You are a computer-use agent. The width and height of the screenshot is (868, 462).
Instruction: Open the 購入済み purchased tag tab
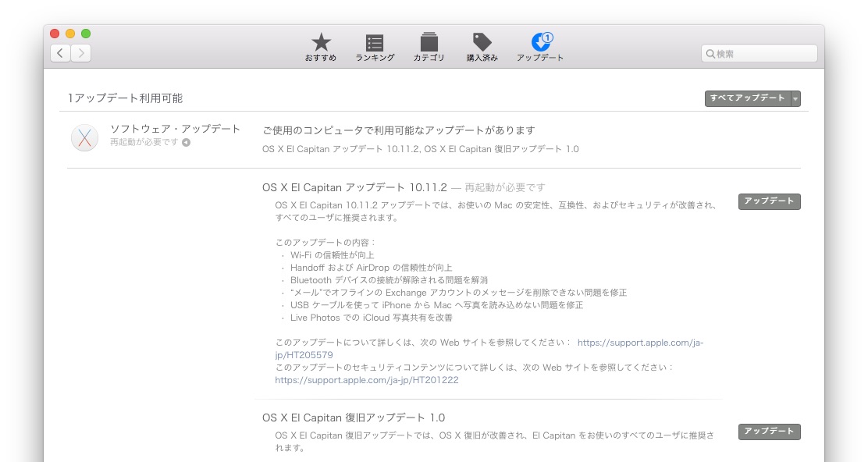pyautogui.click(x=482, y=47)
